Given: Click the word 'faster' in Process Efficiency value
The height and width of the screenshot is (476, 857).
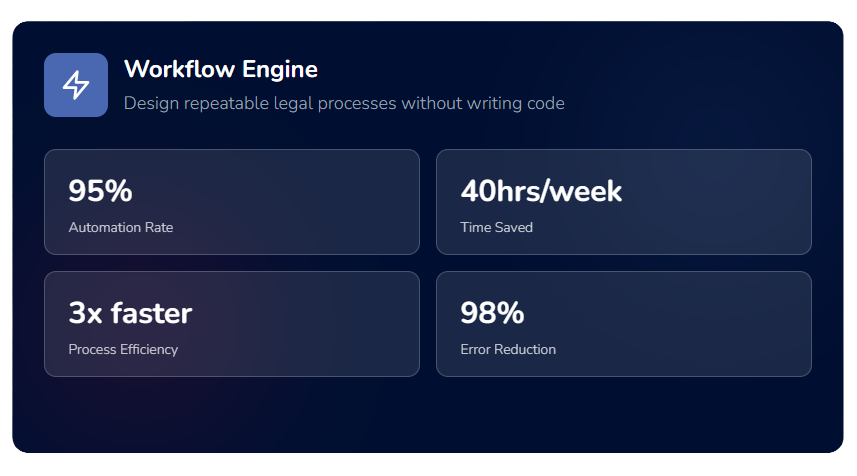Looking at the screenshot, I should click(151, 313).
